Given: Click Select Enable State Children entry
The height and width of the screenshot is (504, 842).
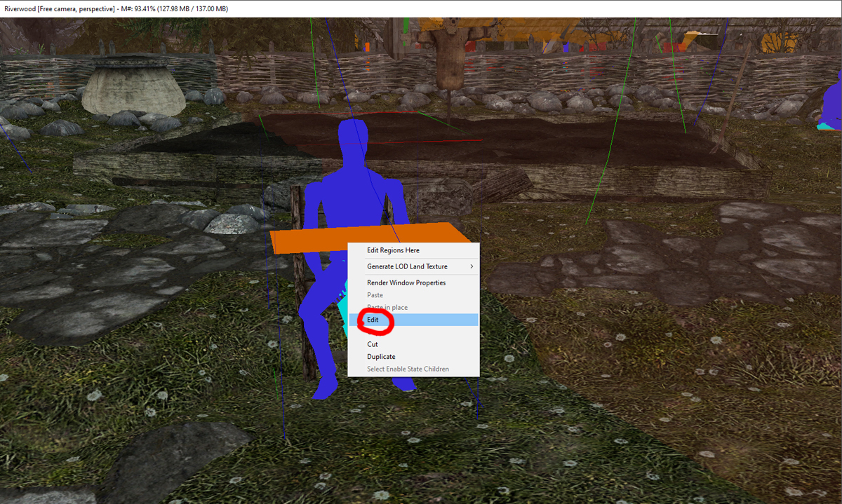Looking at the screenshot, I should pos(408,368).
